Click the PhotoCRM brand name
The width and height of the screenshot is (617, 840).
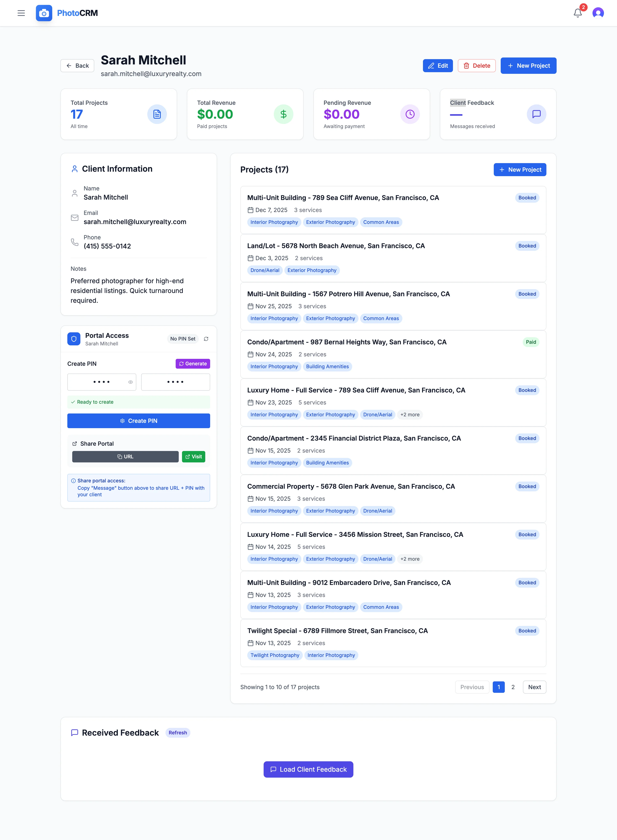[77, 13]
